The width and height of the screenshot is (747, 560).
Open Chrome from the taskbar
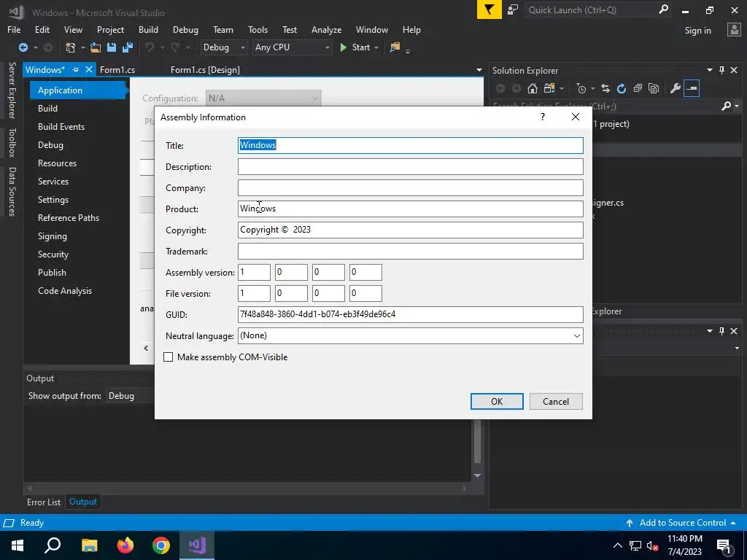[x=161, y=545]
